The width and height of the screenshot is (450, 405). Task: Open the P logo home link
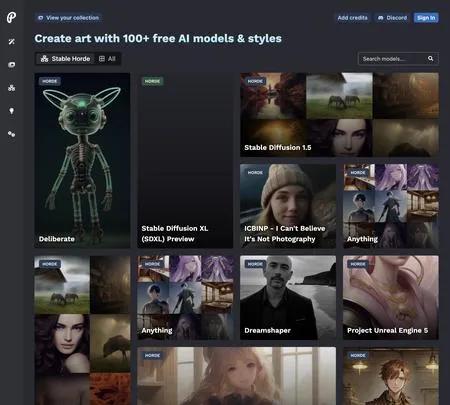click(11, 17)
